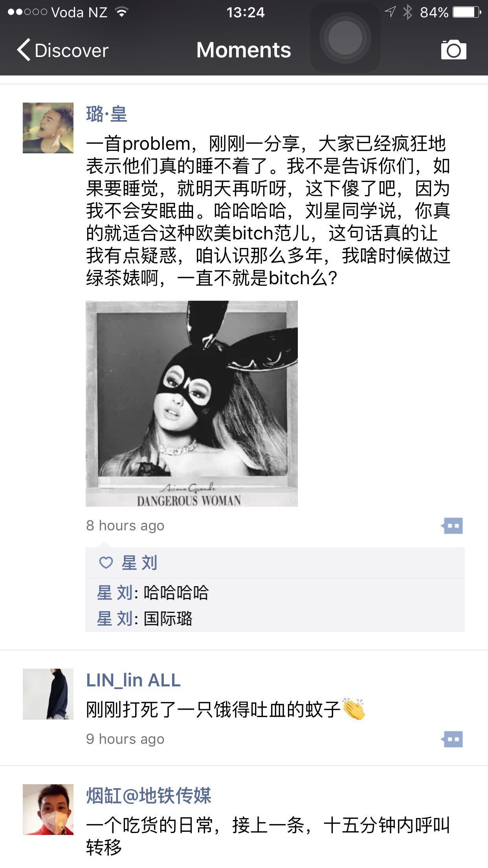This screenshot has width=488, height=868.
Task: Tap the AssistiveTouch floating button
Action: (x=345, y=38)
